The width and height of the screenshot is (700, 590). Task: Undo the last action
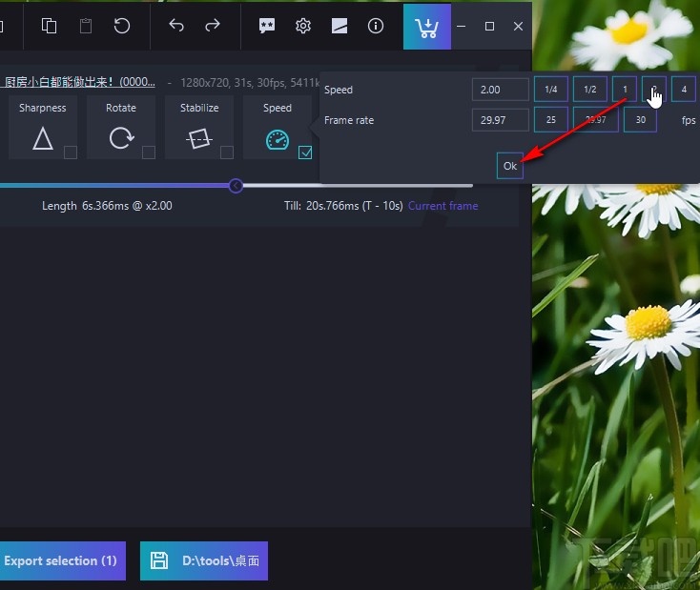click(x=176, y=26)
